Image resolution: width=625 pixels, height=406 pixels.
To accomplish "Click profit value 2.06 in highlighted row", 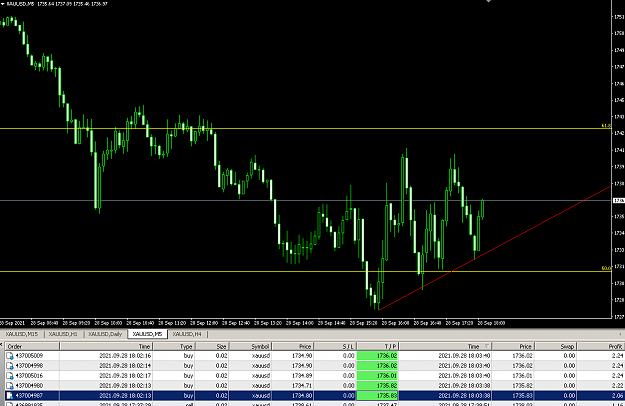I will point(617,396).
